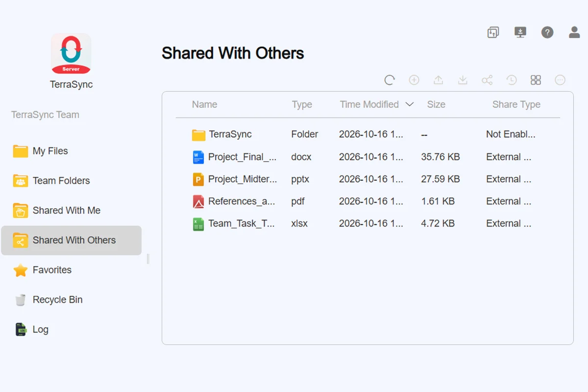Click the Folder type cell
This screenshot has width=588, height=392.
tap(304, 134)
